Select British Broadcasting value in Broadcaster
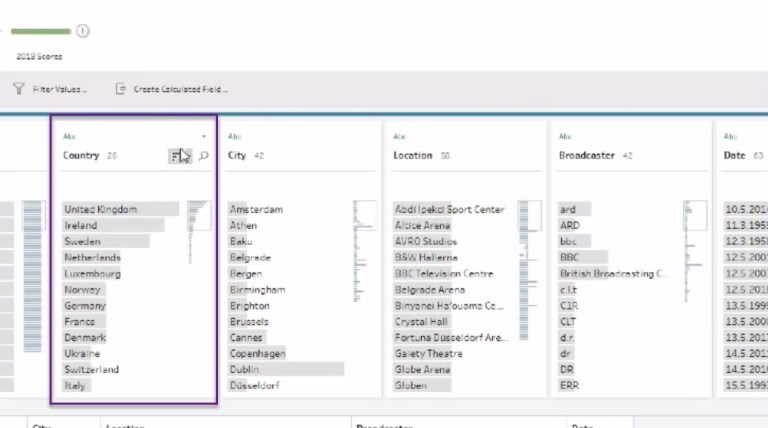The image size is (768, 428). click(x=612, y=274)
